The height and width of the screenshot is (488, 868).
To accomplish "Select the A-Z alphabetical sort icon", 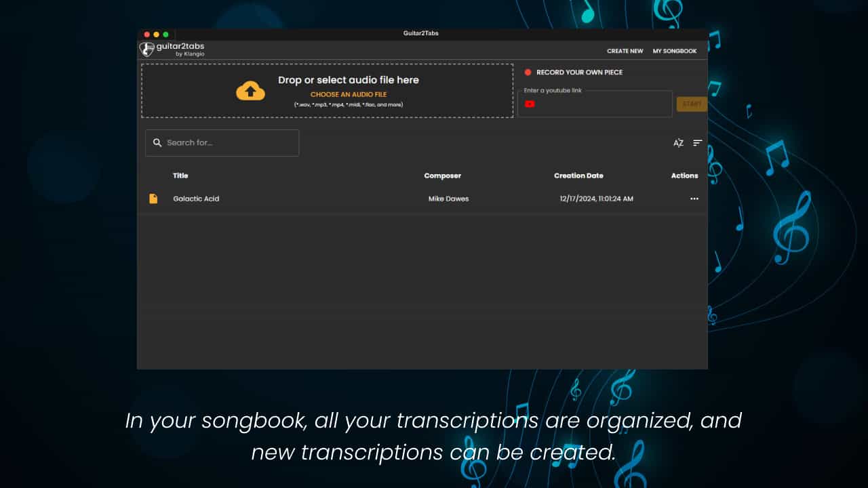I will point(679,142).
